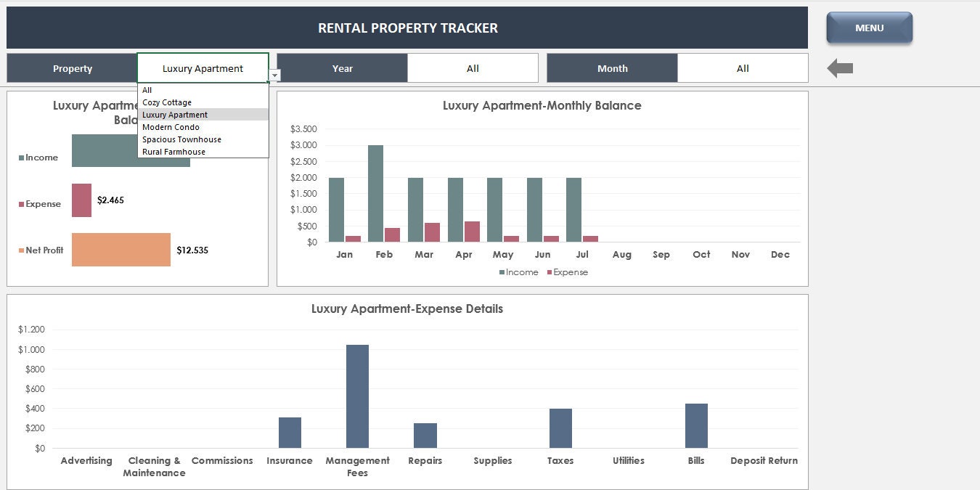Click the MENU button
The width and height of the screenshot is (980, 490).
[869, 28]
